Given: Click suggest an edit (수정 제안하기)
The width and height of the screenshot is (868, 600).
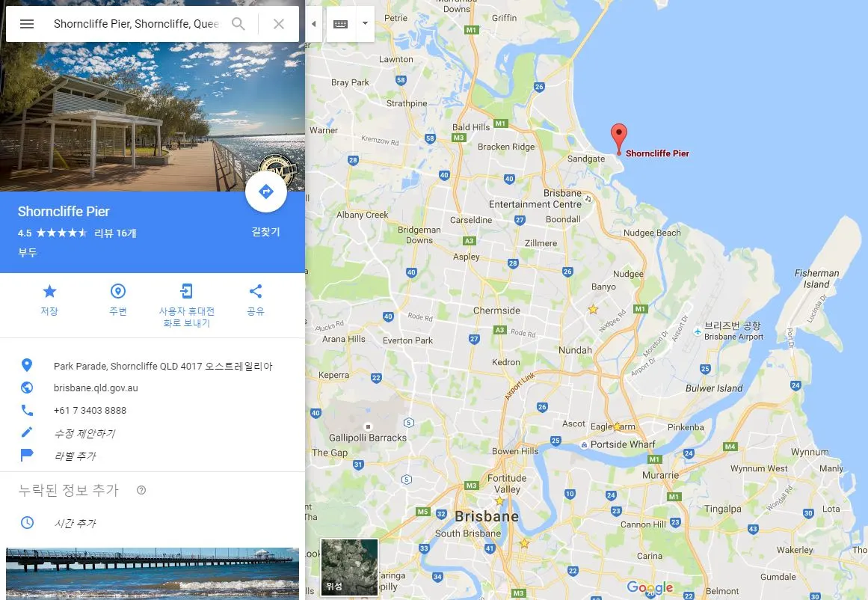Looking at the screenshot, I should tap(84, 433).
